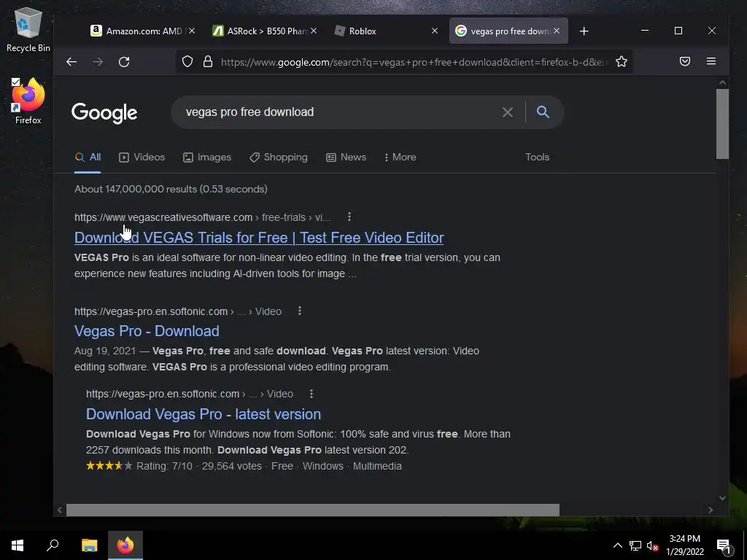Open a new tab with plus icon
This screenshot has height=560, width=747.
584,31
